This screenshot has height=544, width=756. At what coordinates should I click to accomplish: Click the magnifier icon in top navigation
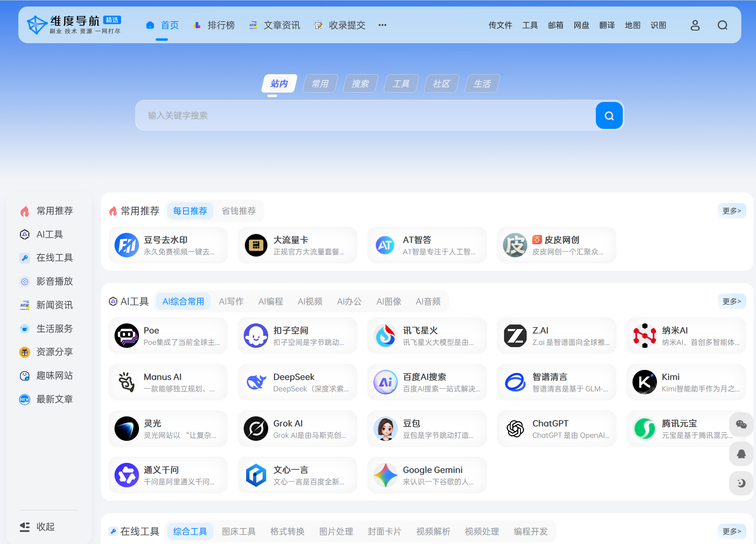pos(722,25)
